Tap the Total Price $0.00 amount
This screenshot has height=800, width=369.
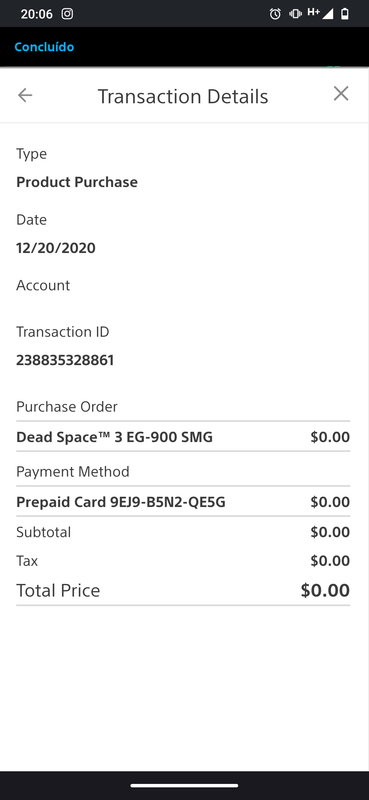pos(325,590)
